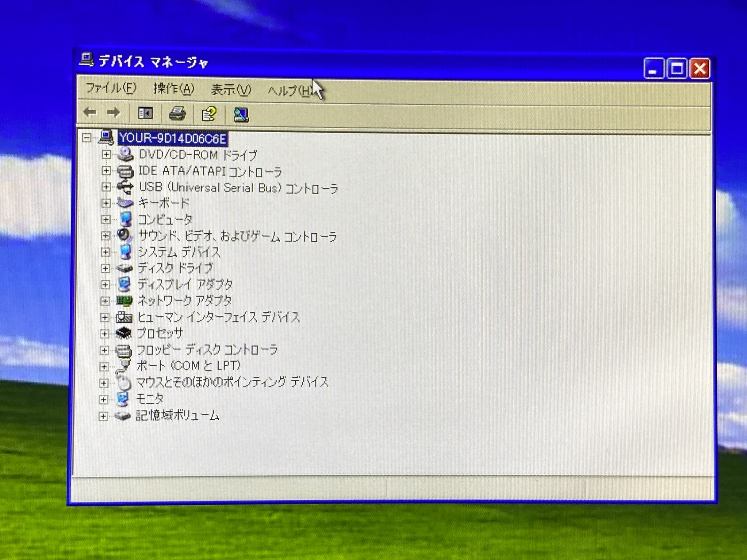Open the Properties toolbar icon
The image size is (747, 560).
coord(209,114)
